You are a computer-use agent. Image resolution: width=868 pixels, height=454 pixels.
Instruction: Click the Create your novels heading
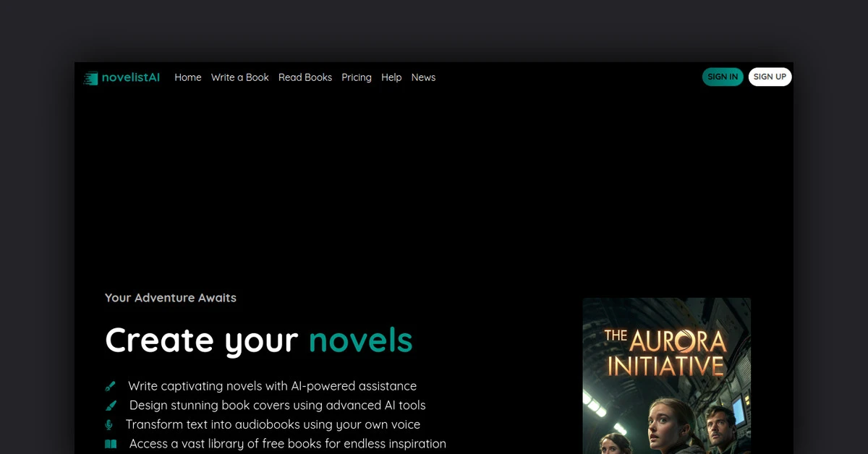pyautogui.click(x=258, y=340)
